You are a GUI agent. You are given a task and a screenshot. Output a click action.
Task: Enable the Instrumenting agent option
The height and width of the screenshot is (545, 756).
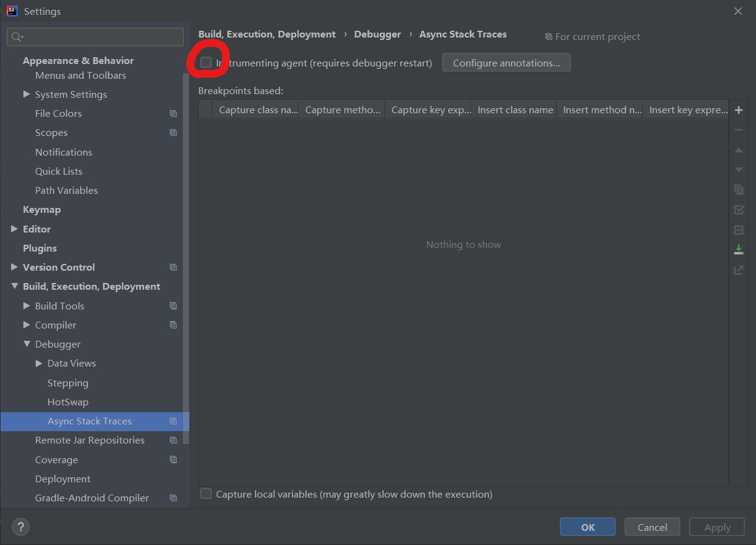point(207,63)
